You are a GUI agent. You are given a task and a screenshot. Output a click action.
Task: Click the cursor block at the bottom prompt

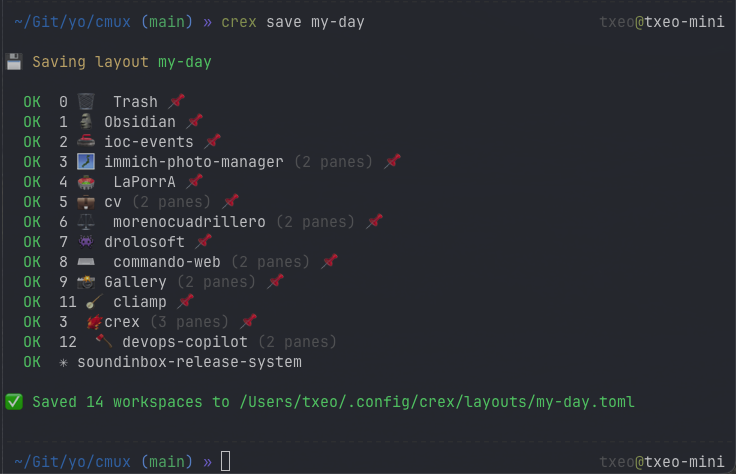click(x=226, y=461)
